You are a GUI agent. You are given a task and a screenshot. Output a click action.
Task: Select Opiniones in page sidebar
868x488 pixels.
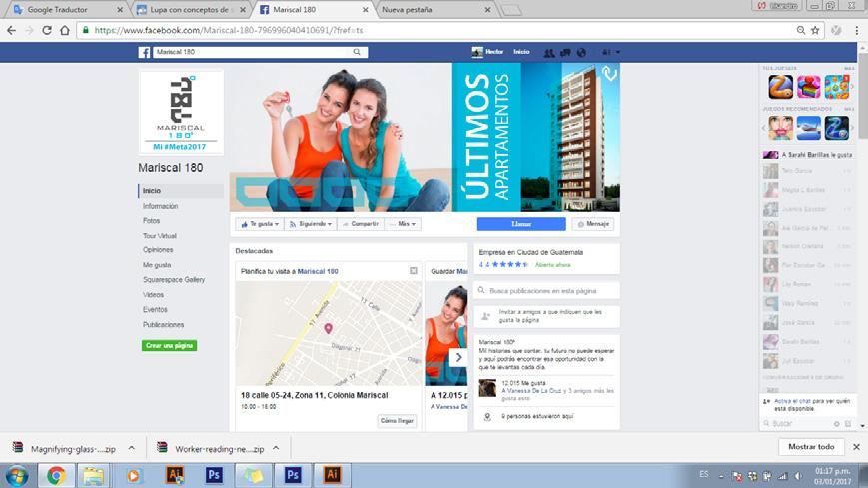158,250
